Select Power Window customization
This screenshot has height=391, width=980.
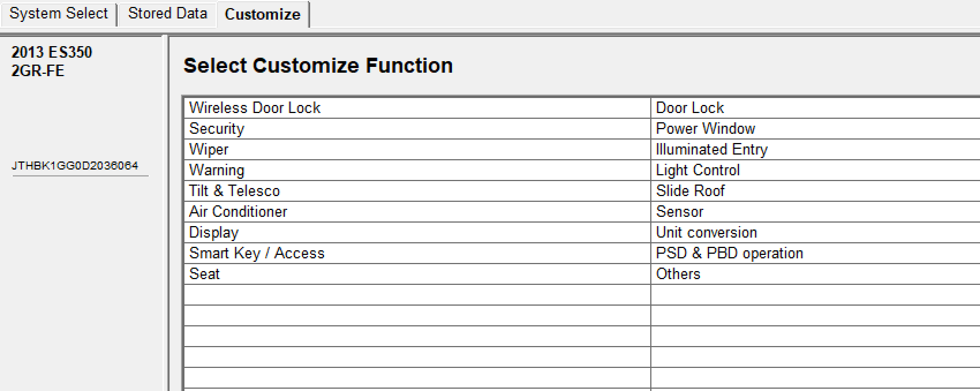coord(706,129)
